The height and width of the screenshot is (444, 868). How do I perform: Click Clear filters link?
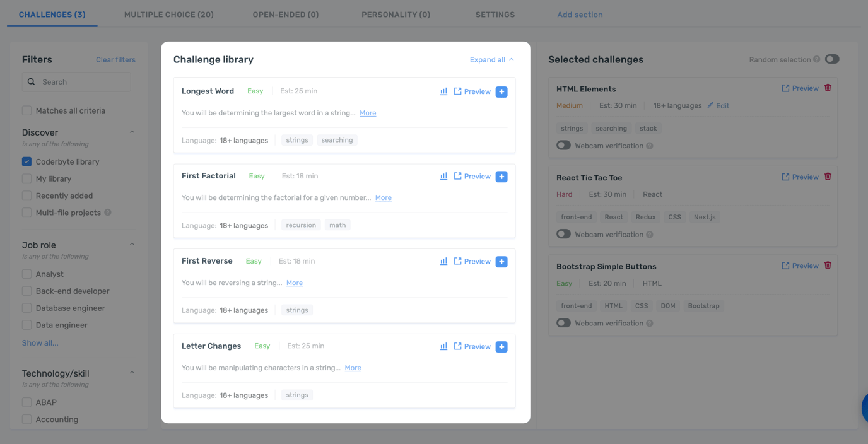[x=115, y=60]
